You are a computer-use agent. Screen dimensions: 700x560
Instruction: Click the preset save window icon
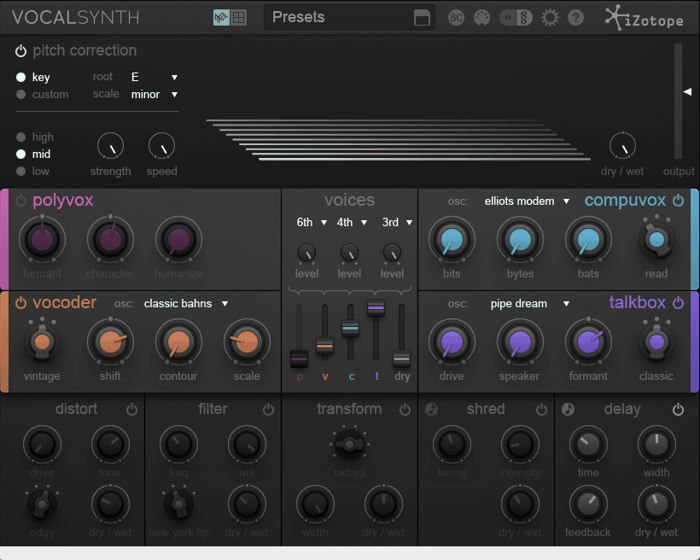click(421, 18)
